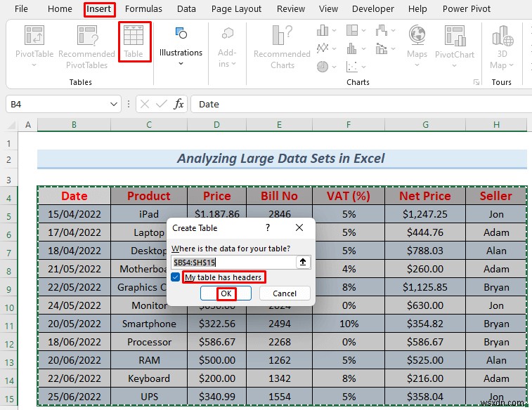The width and height of the screenshot is (532, 410).
Task: Cancel the Create Table dialog
Action: pyautogui.click(x=285, y=293)
